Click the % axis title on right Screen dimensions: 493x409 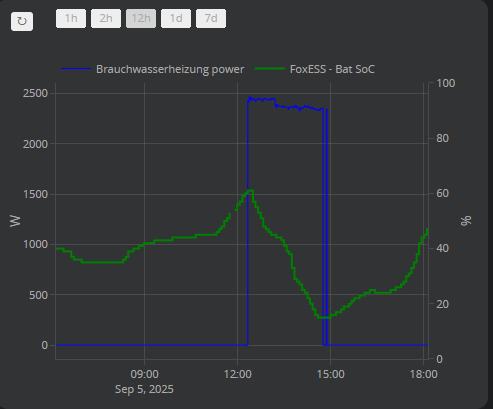466,221
